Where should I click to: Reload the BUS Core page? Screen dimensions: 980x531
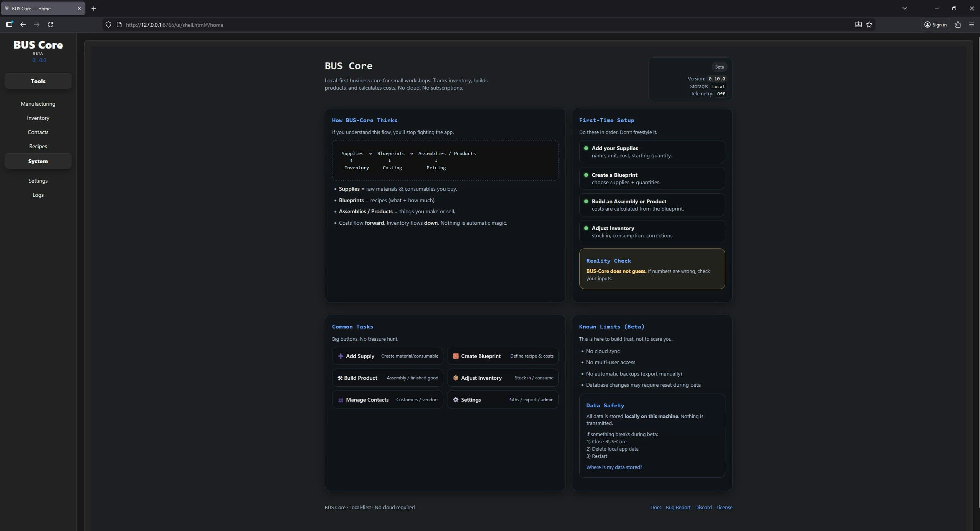click(x=51, y=25)
